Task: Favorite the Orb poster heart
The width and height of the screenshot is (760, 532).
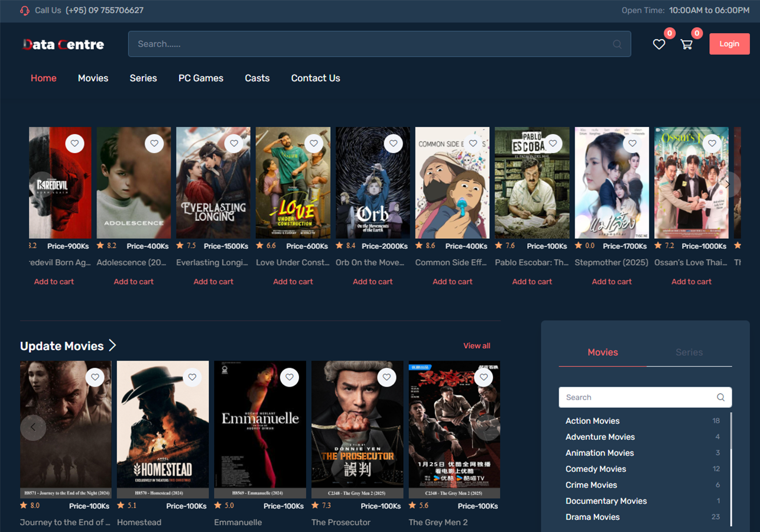Action: click(x=393, y=143)
